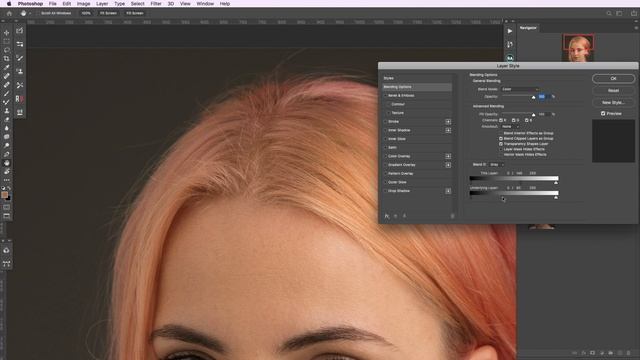Click the Edit Toolbar three-dots icon
Screen dimensions: 640x360
point(7,180)
